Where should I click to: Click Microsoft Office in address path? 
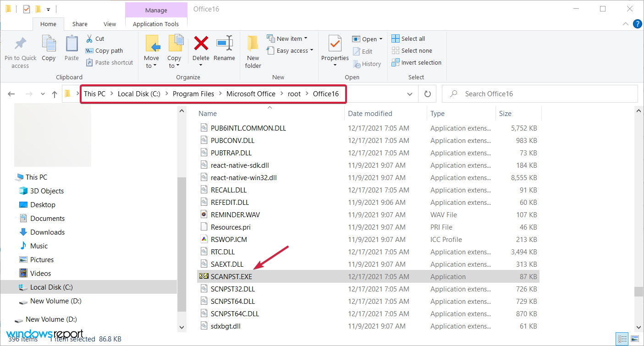(x=251, y=93)
